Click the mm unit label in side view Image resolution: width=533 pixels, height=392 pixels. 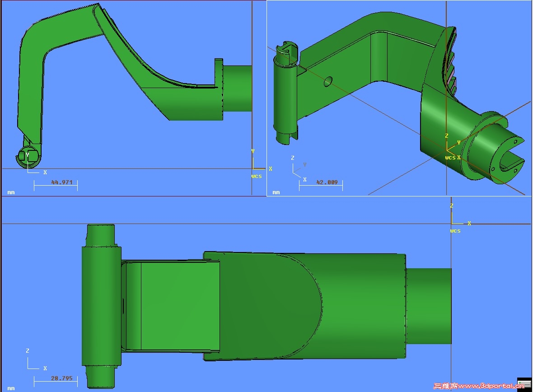11,192
